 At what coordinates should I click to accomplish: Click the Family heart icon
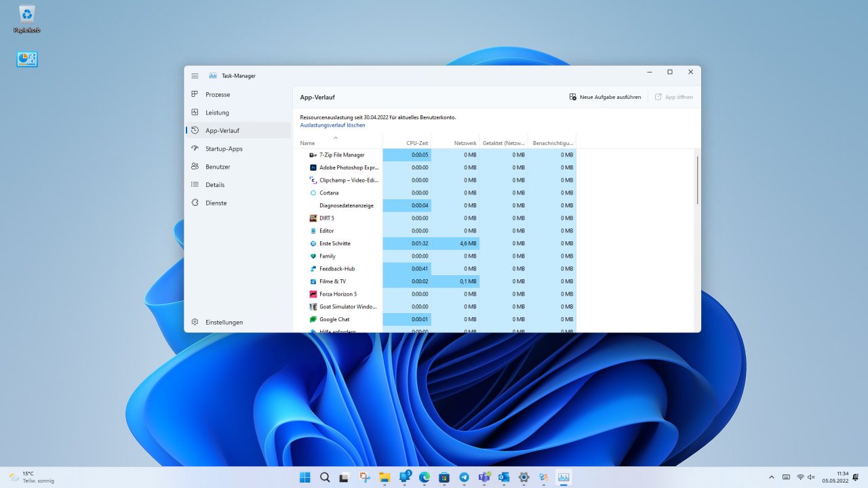[x=313, y=256]
